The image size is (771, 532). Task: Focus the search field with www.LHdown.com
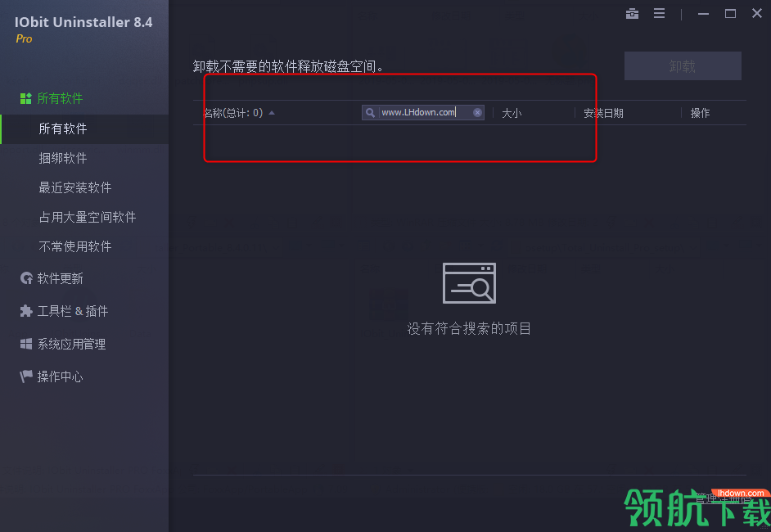click(423, 113)
